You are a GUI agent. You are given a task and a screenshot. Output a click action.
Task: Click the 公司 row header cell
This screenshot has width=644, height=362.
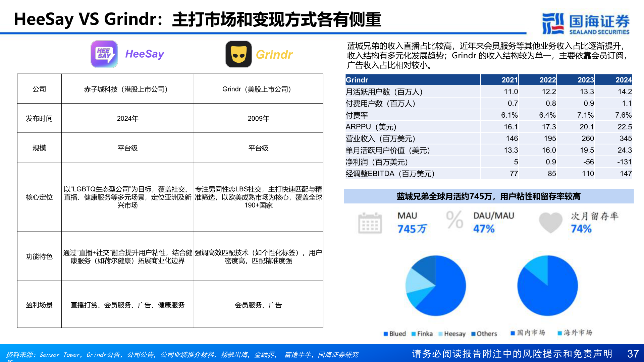pos(39,89)
